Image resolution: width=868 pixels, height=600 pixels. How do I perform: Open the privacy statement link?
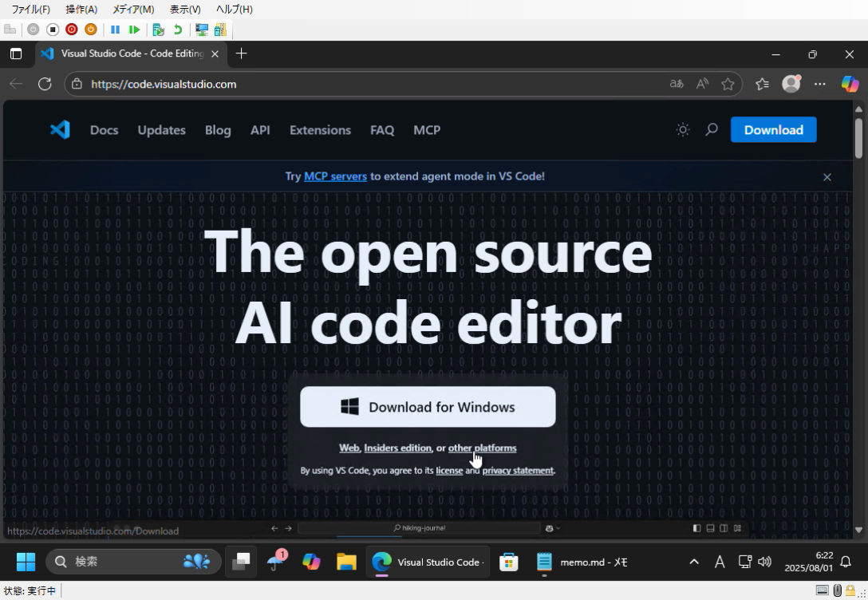pyautogui.click(x=518, y=471)
